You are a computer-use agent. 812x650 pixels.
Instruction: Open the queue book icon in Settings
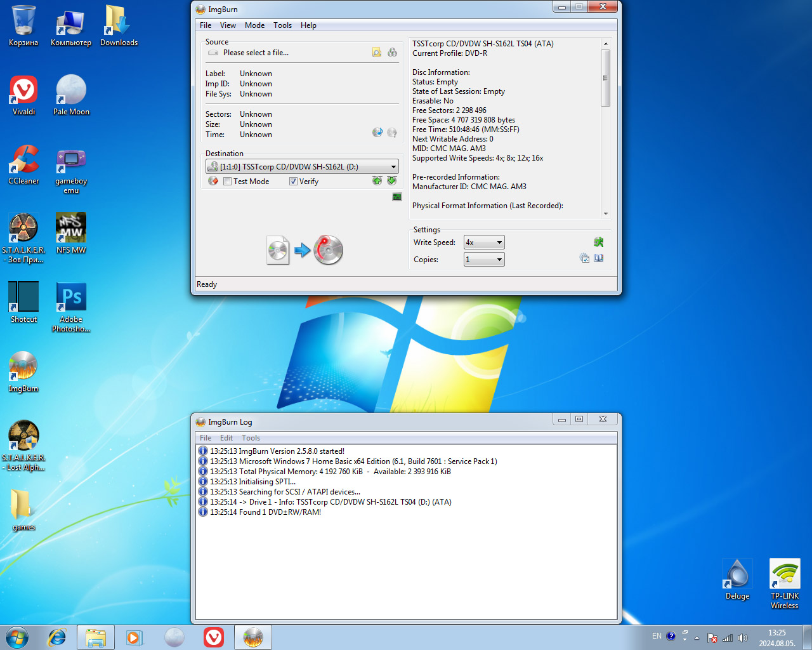click(x=598, y=258)
